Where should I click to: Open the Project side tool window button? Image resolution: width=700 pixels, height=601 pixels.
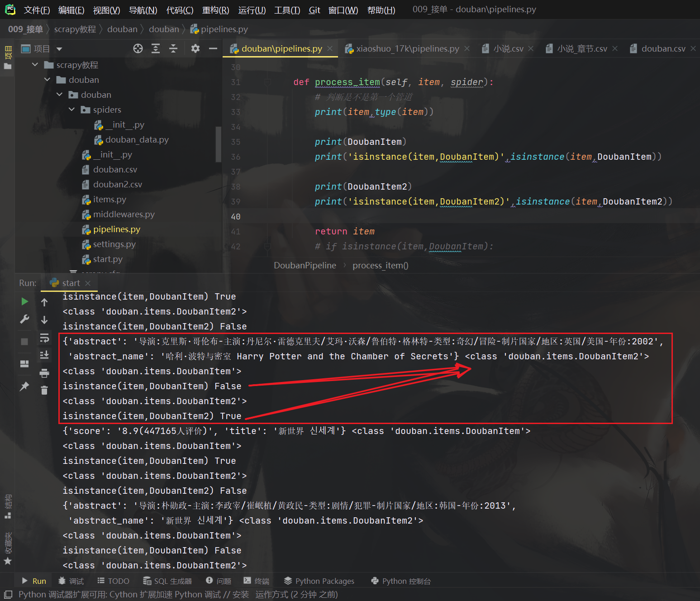[x=8, y=57]
